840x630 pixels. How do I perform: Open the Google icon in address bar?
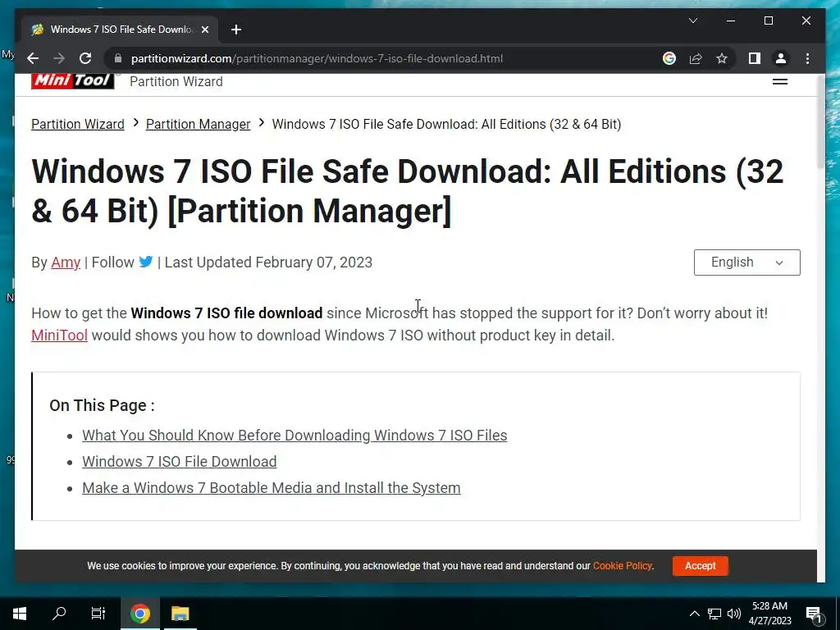tap(669, 58)
